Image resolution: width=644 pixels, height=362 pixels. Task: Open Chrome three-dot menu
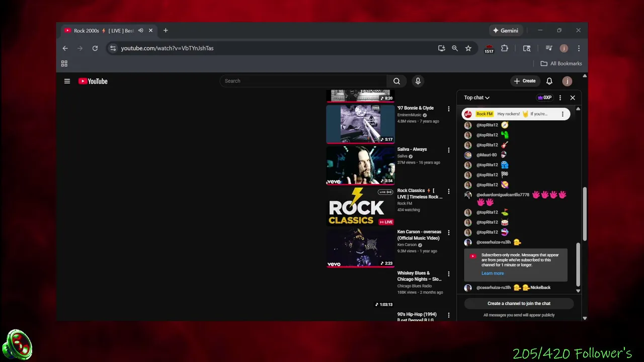coord(579,48)
